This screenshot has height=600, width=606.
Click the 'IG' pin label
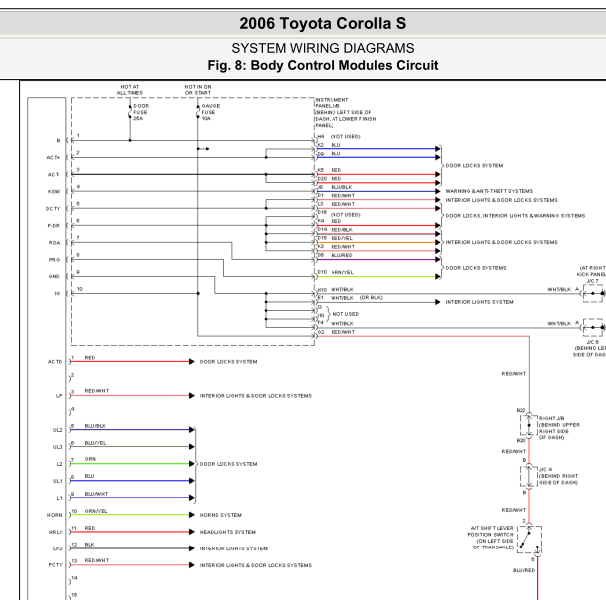[x=57, y=293]
